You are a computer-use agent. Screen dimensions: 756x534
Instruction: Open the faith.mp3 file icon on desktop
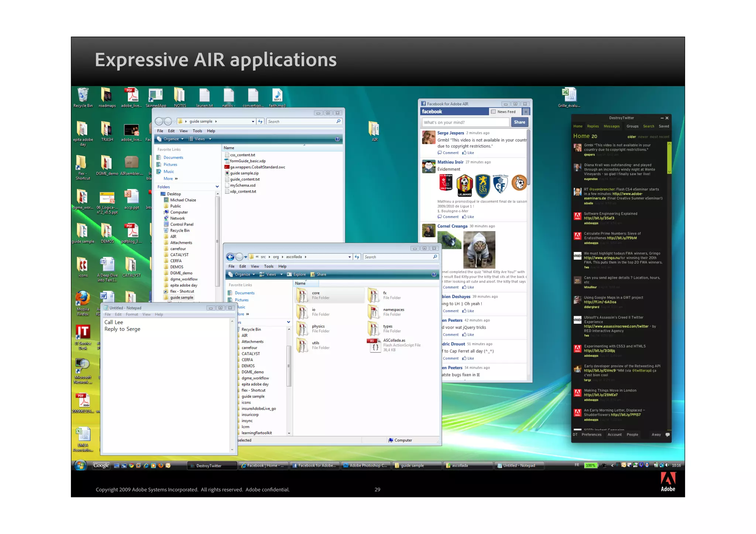[x=277, y=97]
